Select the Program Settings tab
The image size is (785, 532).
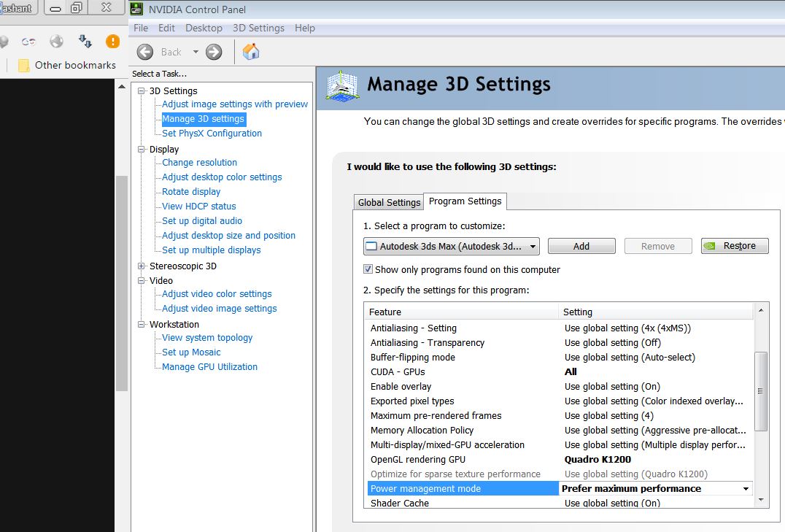tap(465, 201)
